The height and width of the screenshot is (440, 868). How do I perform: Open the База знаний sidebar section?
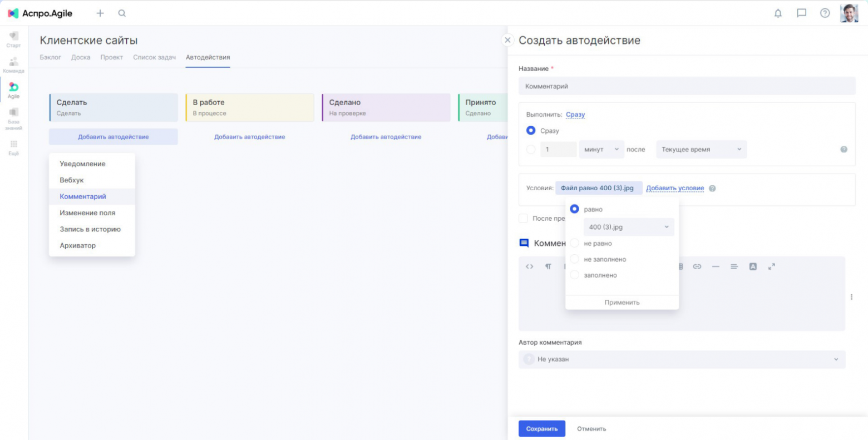tap(13, 117)
